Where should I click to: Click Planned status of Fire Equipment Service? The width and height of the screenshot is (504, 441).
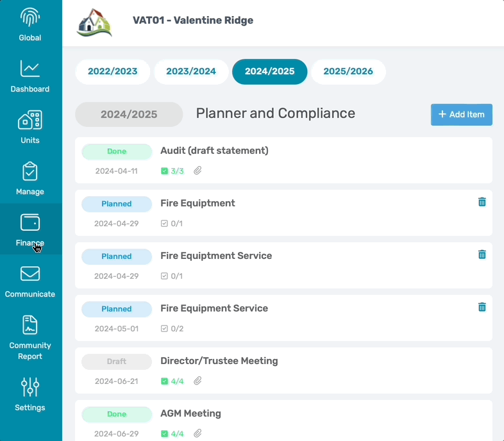coord(117,309)
